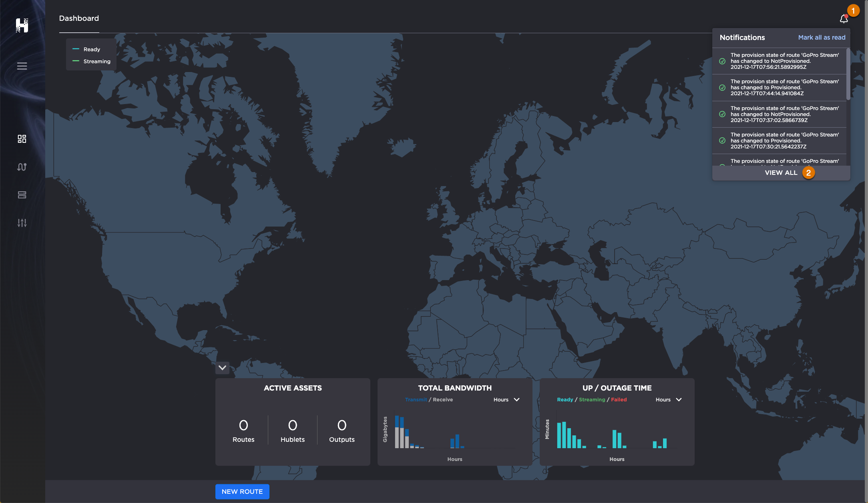The width and height of the screenshot is (868, 503).
Task: Toggle the Streaming legend entry on map
Action: 96,61
